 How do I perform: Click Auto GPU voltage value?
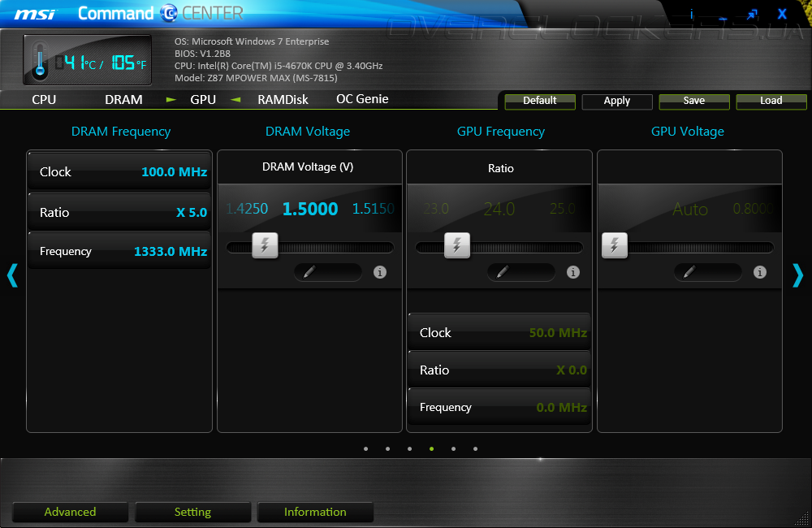689,210
